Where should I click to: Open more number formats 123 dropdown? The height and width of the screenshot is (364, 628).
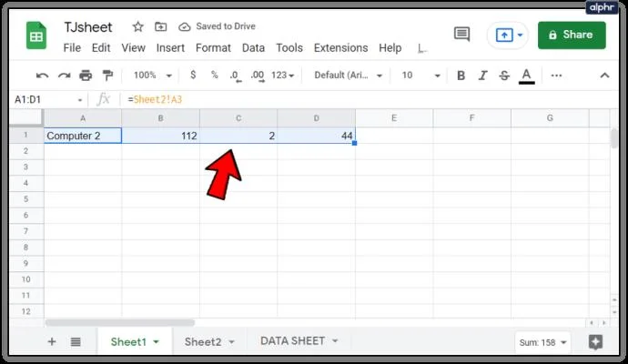click(x=283, y=76)
